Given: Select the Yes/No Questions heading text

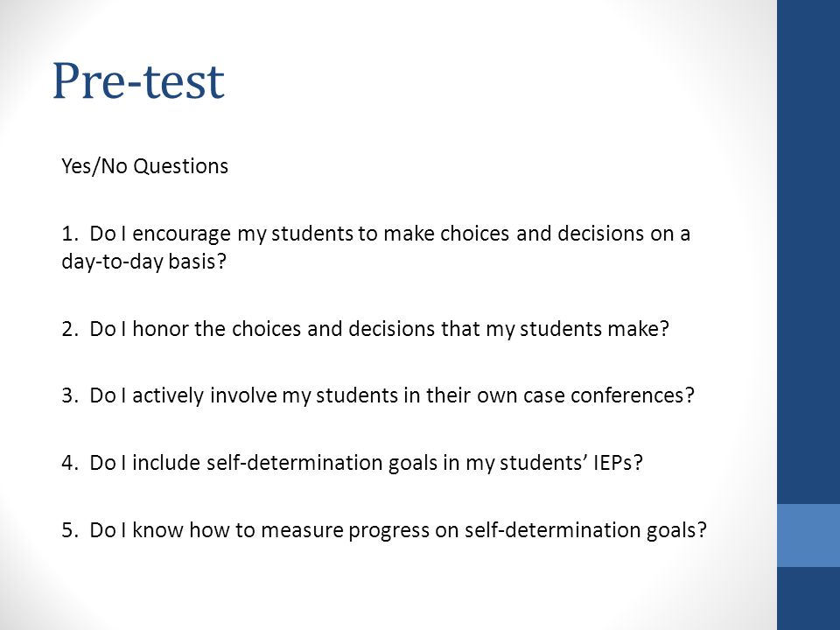Looking at the screenshot, I should [144, 166].
